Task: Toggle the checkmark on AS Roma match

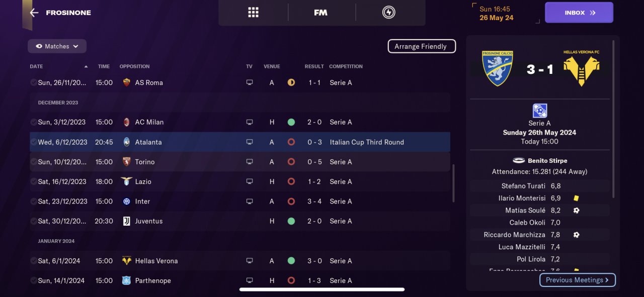Action: click(x=33, y=82)
